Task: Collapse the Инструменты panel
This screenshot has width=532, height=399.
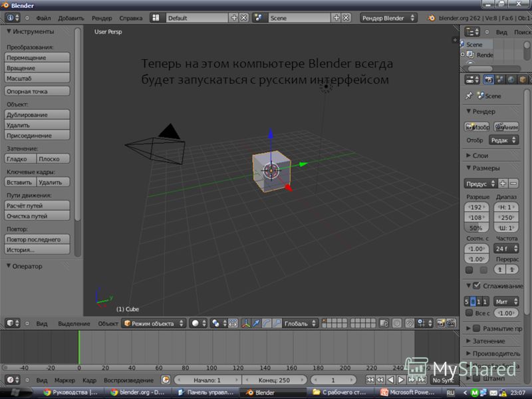Action: (x=9, y=31)
